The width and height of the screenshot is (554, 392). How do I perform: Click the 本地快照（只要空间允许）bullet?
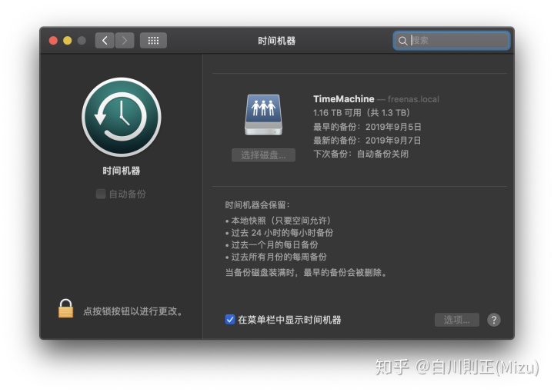[278, 221]
